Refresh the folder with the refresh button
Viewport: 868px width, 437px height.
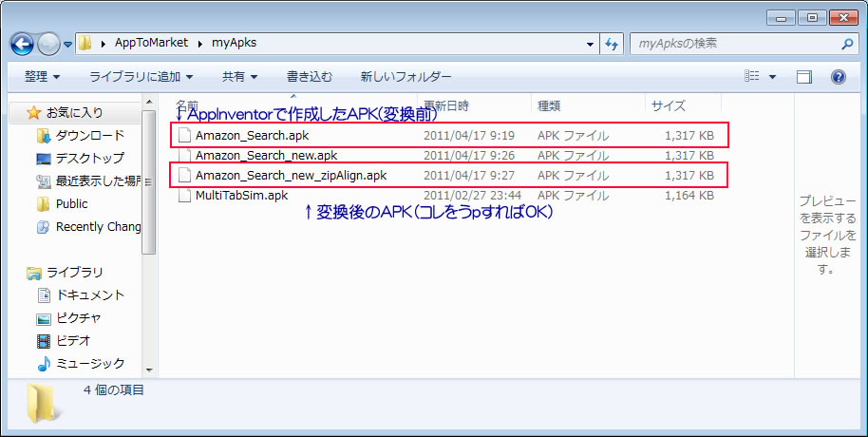tap(612, 44)
